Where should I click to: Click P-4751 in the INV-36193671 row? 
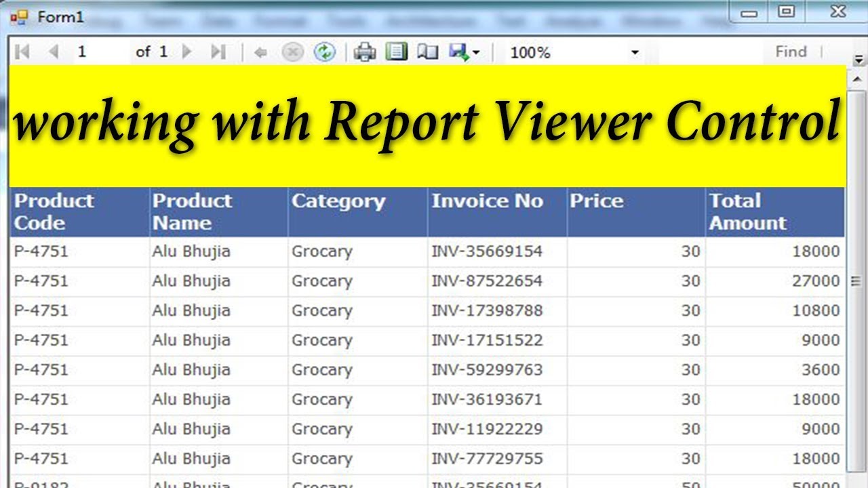click(x=41, y=399)
